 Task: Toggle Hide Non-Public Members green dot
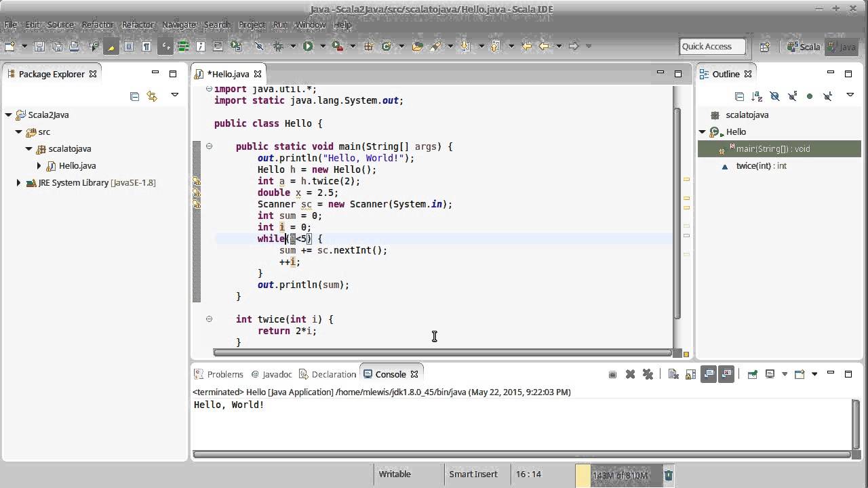(x=810, y=96)
